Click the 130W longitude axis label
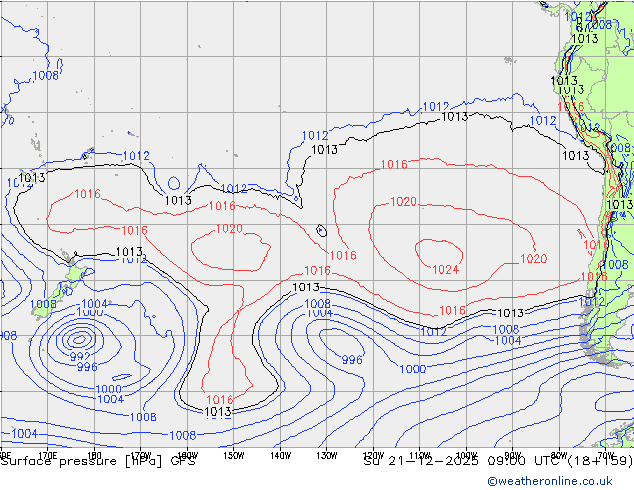Screen dimensions: 634x490 327,456
